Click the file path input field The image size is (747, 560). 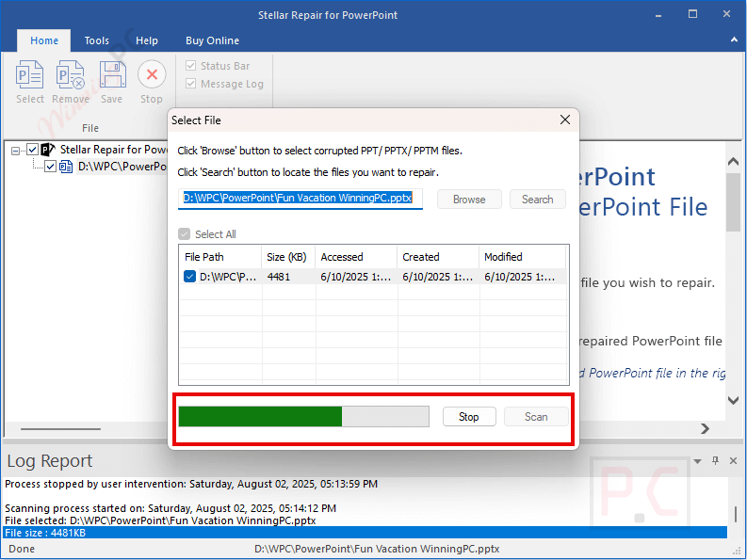300,198
